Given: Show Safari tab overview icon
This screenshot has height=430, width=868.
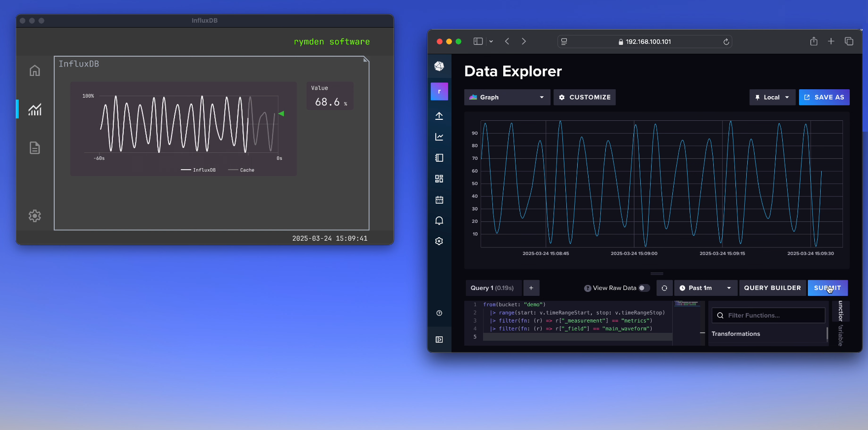Looking at the screenshot, I should [849, 41].
